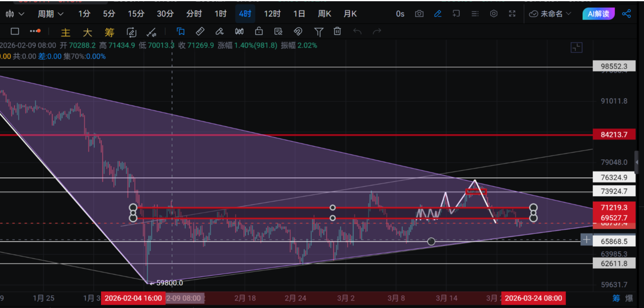This screenshot has height=308, width=644.
Task: Click the plus marker beside 65868.5
Action: point(586,240)
